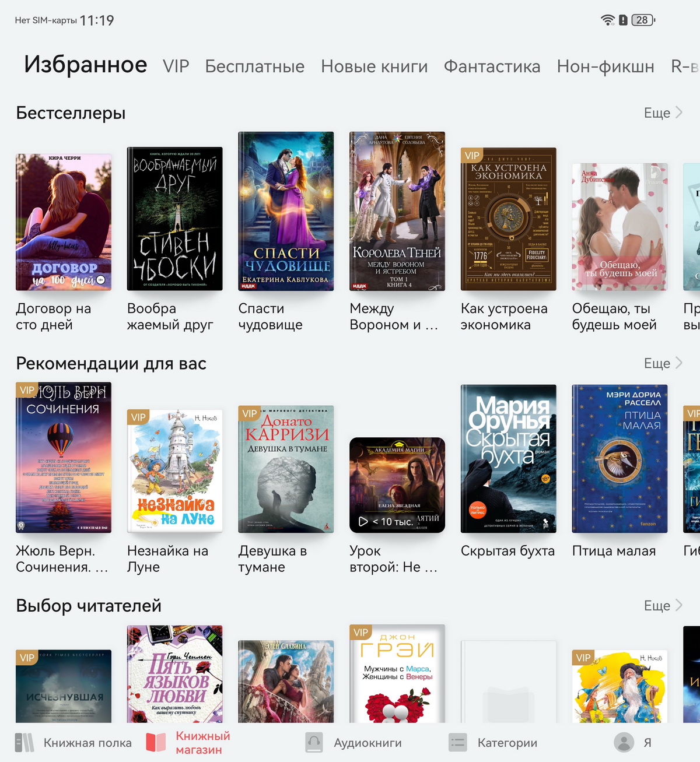Viewport: 700px width, 762px height.
Task: Tap the VIP badge on Незнайка на Луне
Action: [x=138, y=417]
